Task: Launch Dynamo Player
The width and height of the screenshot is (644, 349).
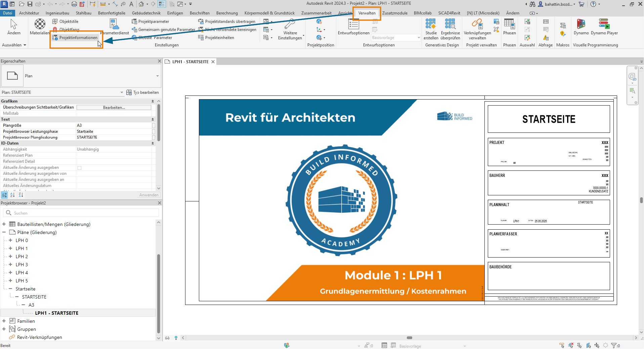Action: click(604, 27)
